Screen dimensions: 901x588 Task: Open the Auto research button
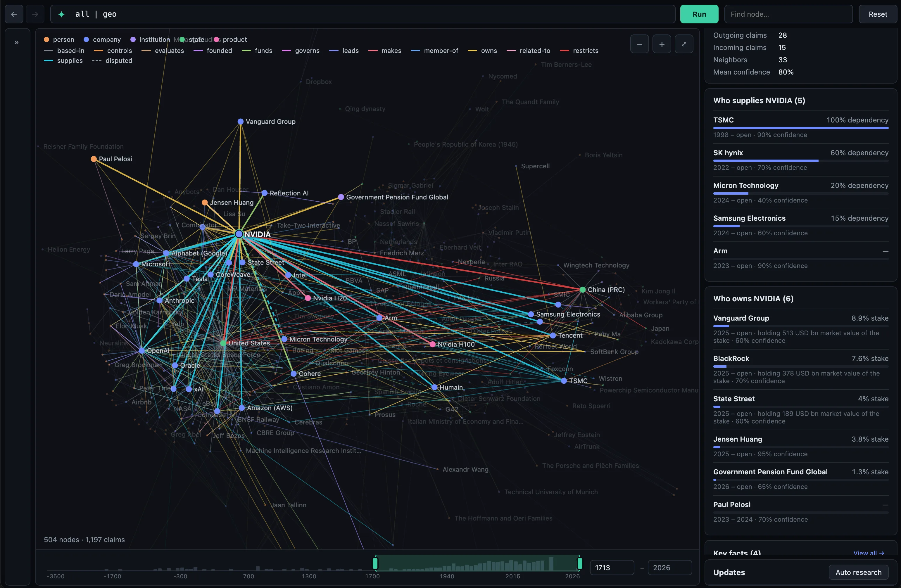point(858,572)
